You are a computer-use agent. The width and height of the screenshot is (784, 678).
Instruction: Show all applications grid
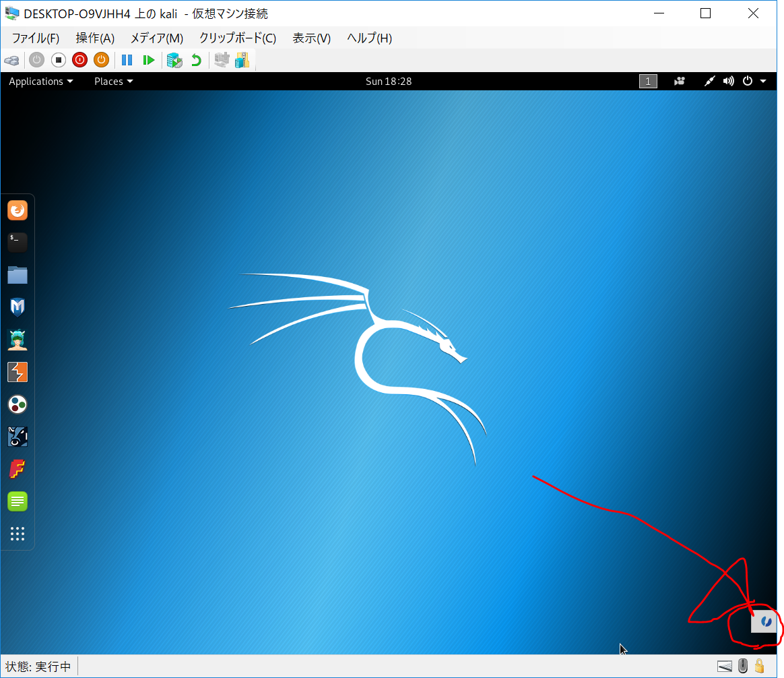point(18,534)
